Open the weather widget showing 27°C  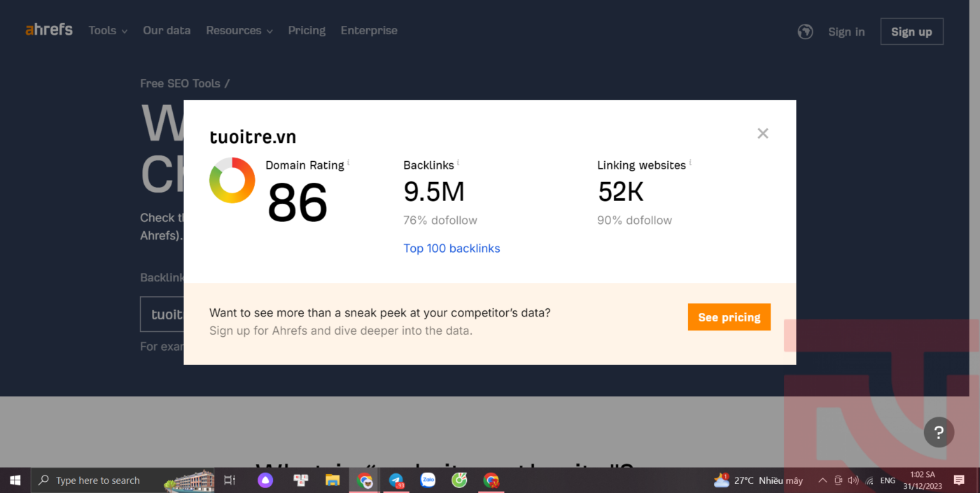pos(758,480)
